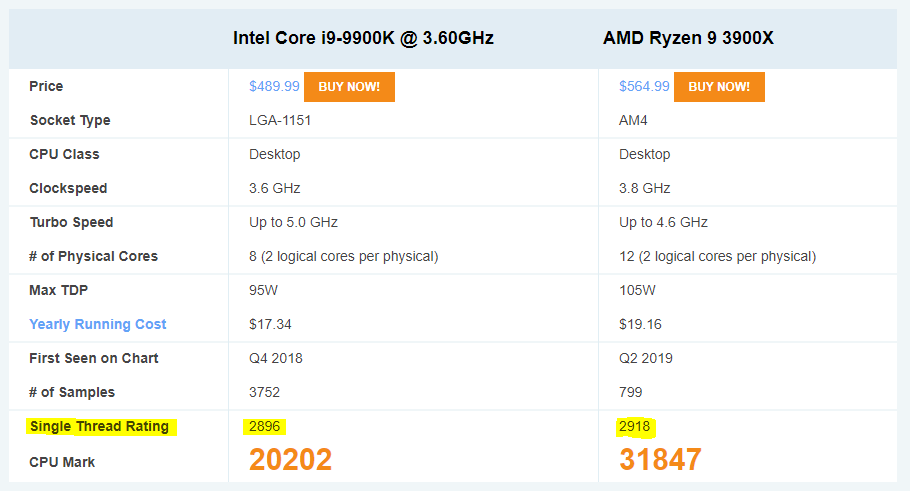Select the Intel Core i9-9900K @ 3.60GHz heading
This screenshot has width=910, height=491.
pos(363,38)
